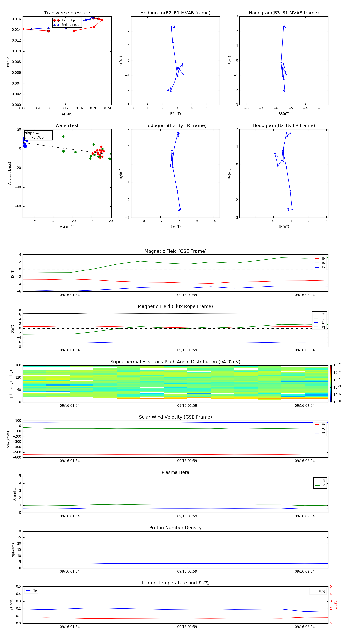
Task: Click "Bx" in the GSE magnetic field legend
Action: pos(324,259)
